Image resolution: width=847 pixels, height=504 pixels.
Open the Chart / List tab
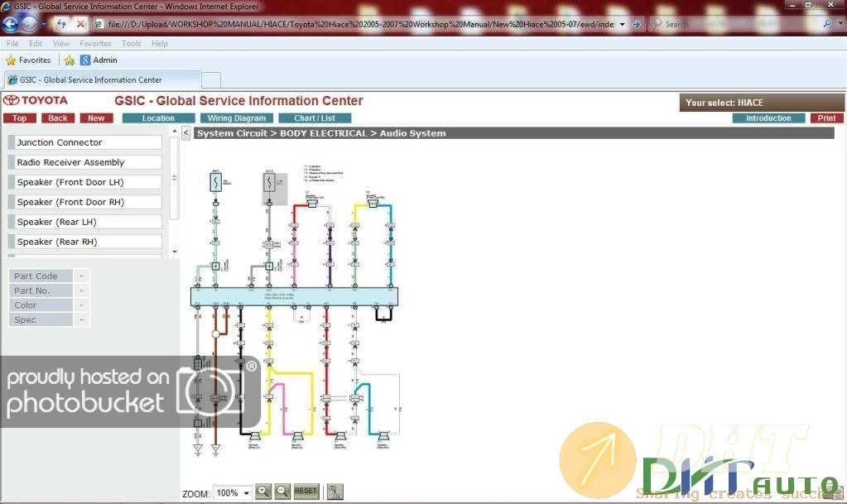[315, 118]
